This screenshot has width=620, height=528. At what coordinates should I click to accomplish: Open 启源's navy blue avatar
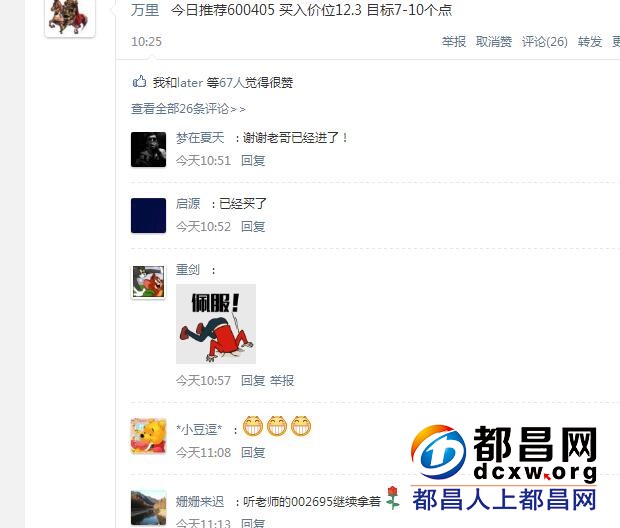[148, 216]
